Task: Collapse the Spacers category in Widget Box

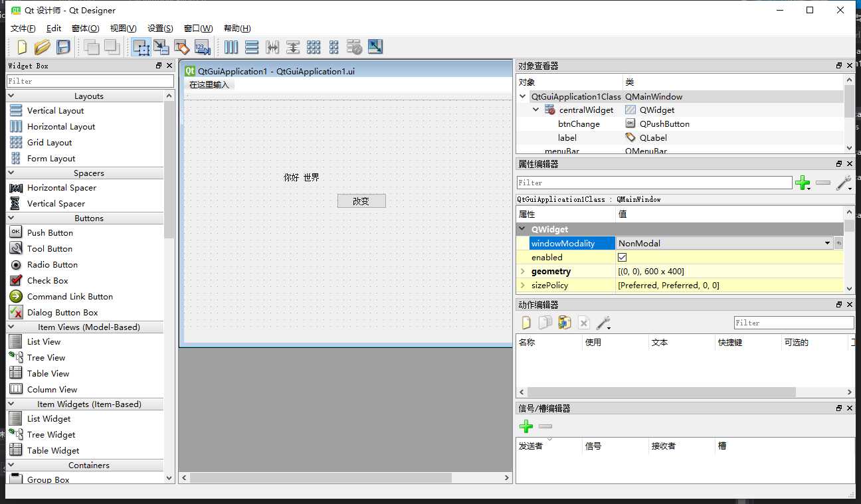Action: (12, 173)
